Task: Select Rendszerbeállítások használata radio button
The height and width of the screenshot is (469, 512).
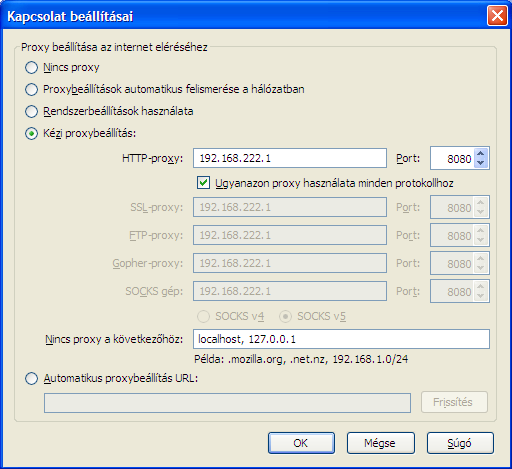Action: click(32, 112)
